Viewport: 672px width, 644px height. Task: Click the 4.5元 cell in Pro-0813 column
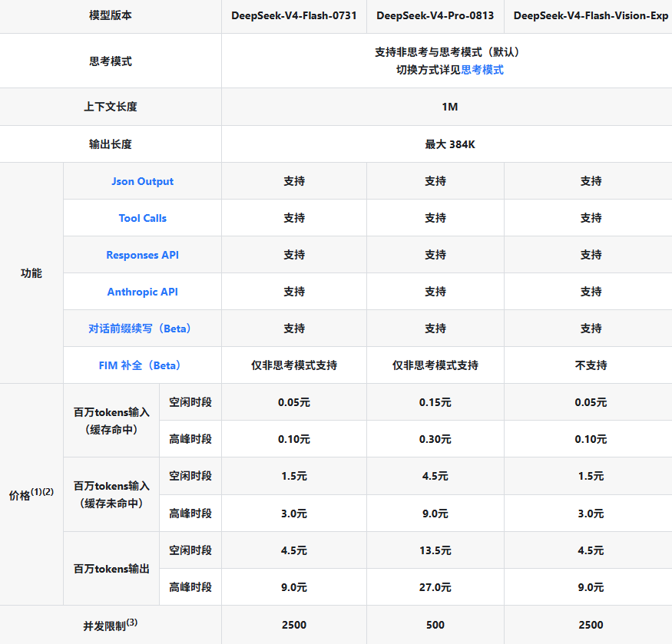coord(435,476)
